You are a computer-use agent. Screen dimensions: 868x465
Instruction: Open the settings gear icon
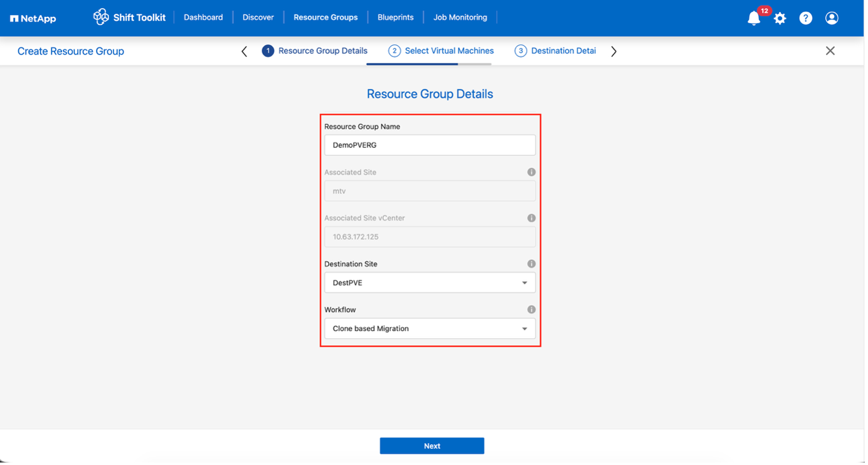tap(780, 18)
